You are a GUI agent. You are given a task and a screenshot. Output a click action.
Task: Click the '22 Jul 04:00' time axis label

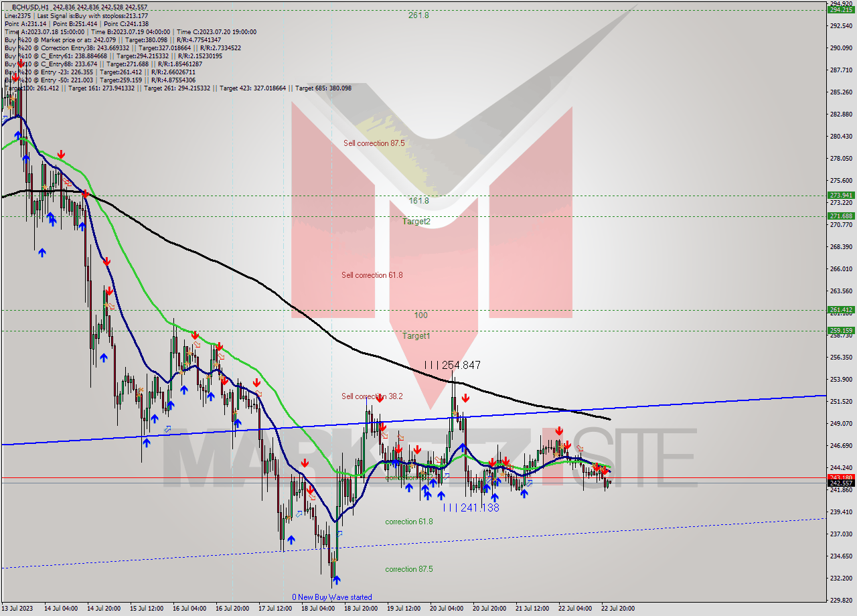tap(575, 609)
